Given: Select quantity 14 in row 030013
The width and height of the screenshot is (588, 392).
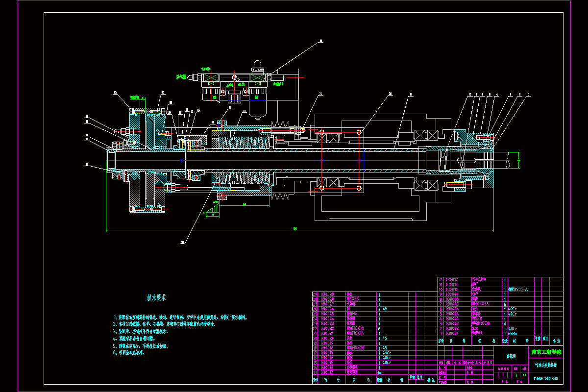Looking at the screenshot, I should [379, 372].
